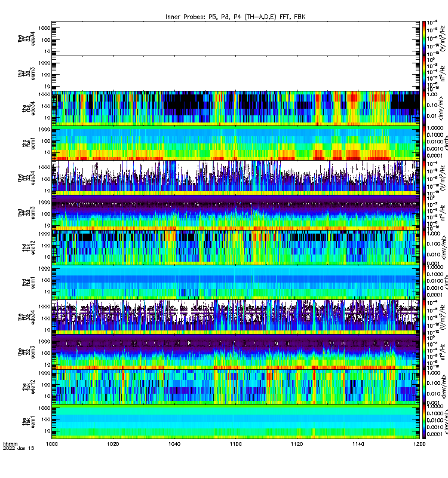Click the color bar beside tha fbk scm1 panel
Viewport: 448px width, 478px height.
coord(424,143)
